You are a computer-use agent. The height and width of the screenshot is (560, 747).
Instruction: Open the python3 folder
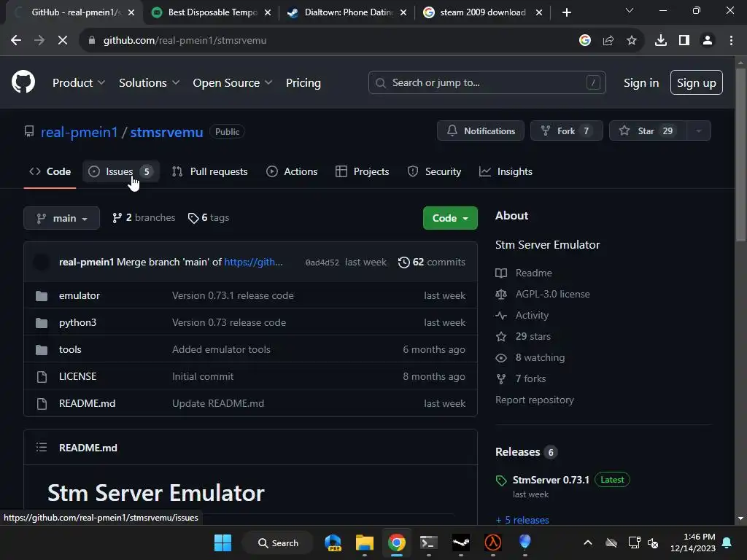77,322
